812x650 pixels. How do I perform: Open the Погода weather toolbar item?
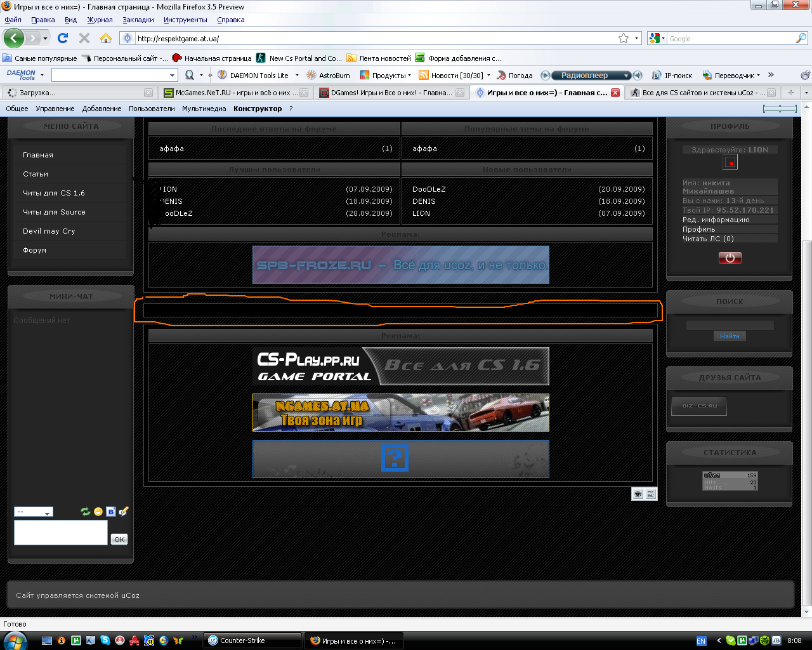[514, 75]
